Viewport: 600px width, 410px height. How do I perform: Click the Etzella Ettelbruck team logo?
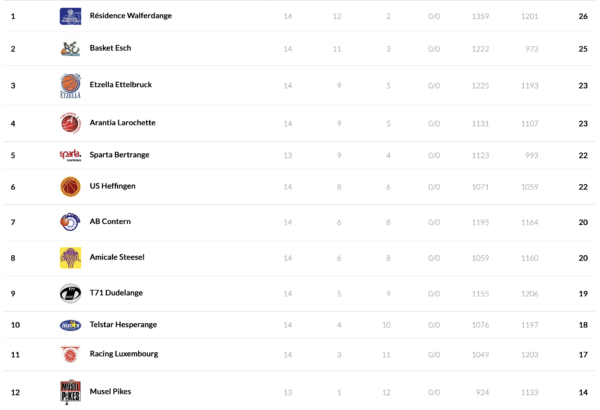click(70, 85)
